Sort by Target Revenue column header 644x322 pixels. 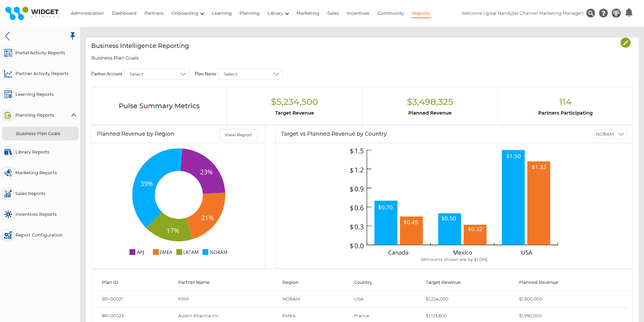point(443,282)
